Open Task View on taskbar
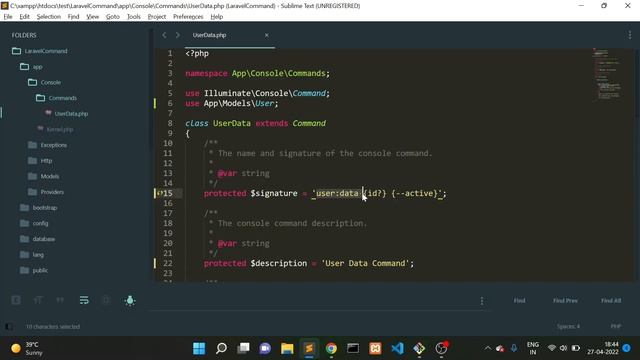Viewport: 640px width, 360px height. coord(243,348)
